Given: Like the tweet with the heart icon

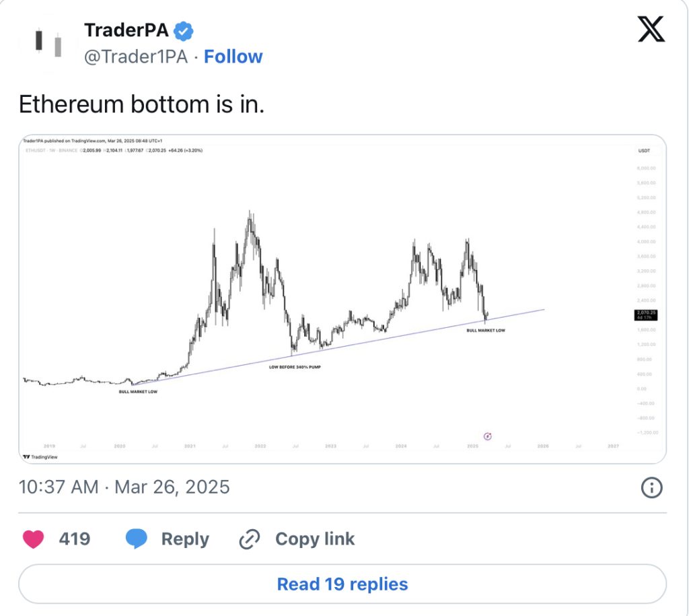Looking at the screenshot, I should coord(34,539).
